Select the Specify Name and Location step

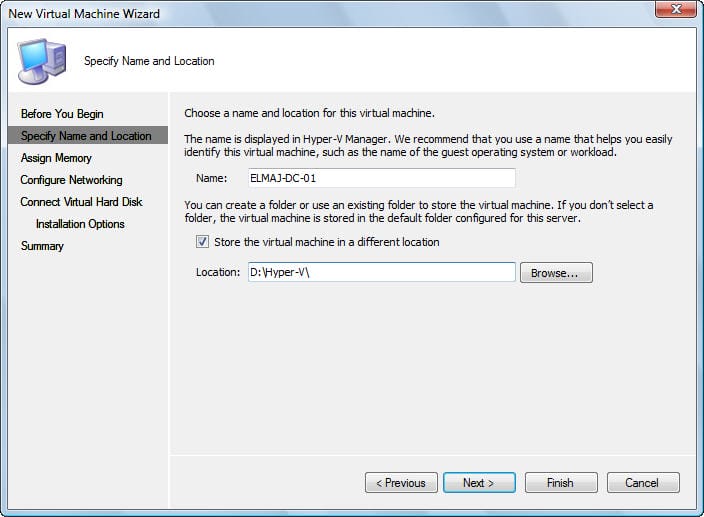coord(86,136)
